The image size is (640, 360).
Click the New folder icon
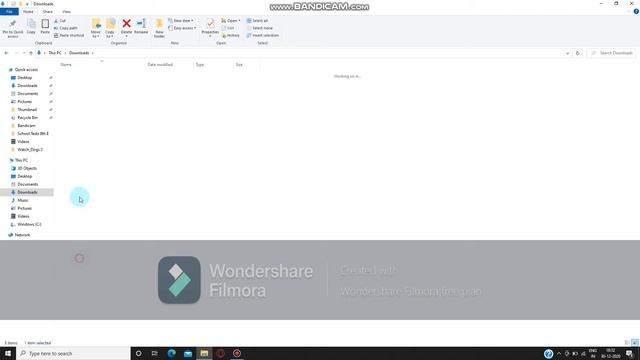(159, 24)
